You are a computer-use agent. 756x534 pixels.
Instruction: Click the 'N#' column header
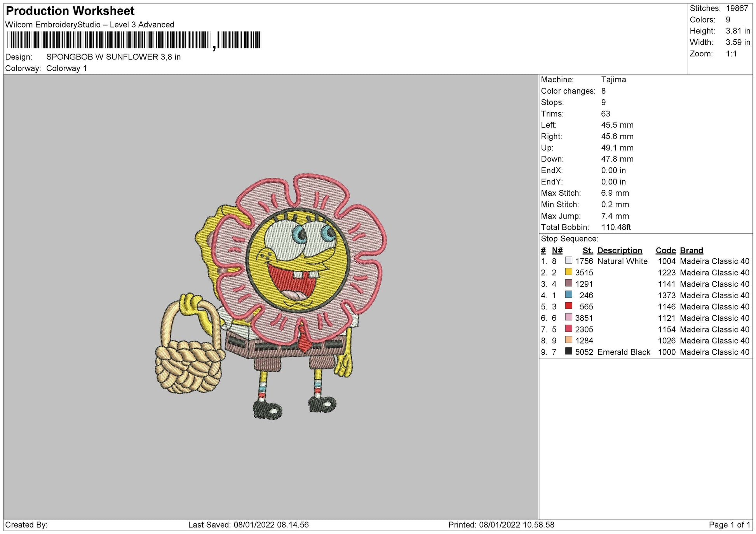point(557,250)
